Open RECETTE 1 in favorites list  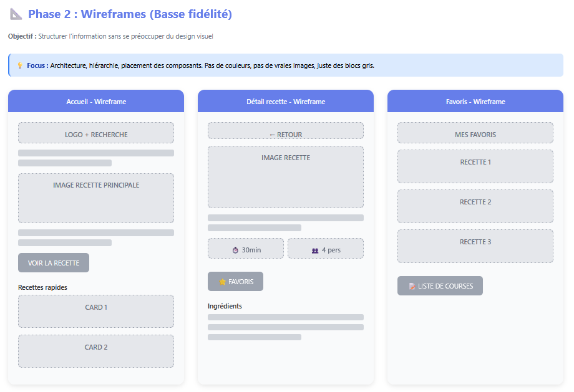coord(475,166)
